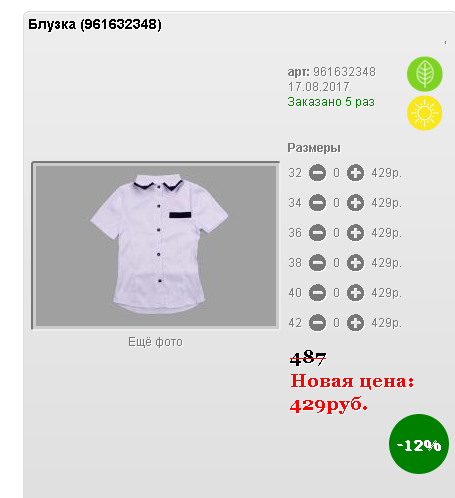Increase quantity for size 36
455x498 pixels.
[355, 233]
